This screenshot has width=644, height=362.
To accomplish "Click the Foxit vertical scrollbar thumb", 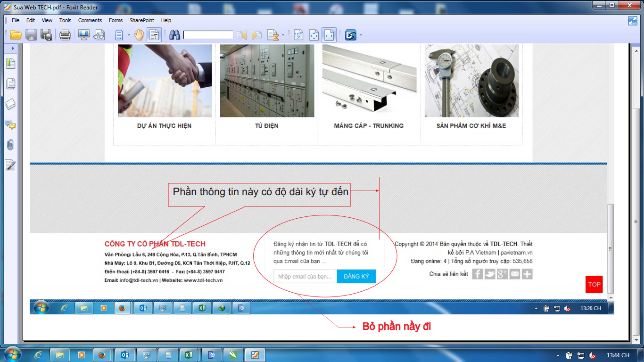I will (637, 221).
